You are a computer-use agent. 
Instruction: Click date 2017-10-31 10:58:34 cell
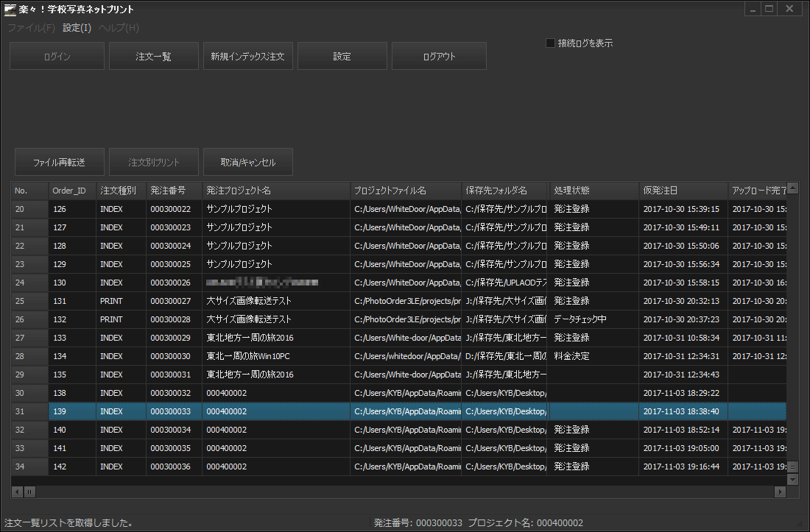[x=683, y=338]
